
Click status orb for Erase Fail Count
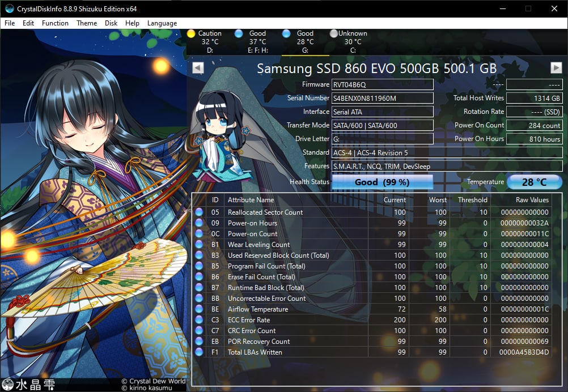[199, 277]
